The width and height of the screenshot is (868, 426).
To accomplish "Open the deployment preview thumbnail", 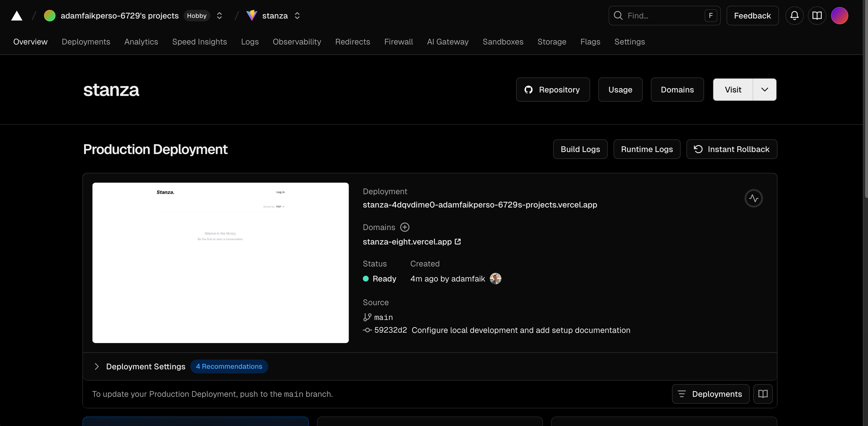I will tap(220, 263).
